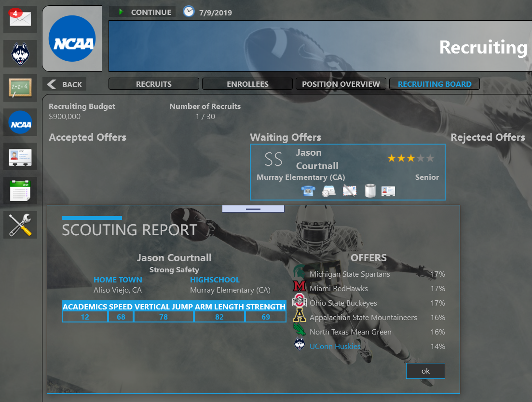Open the UConn Huskies team page in sidebar
The height and width of the screenshot is (402, 532).
tap(20, 54)
